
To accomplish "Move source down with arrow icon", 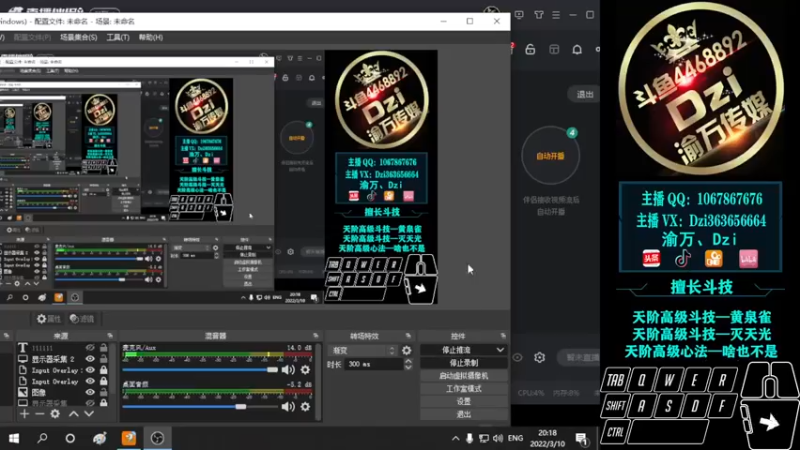I will coord(89,414).
